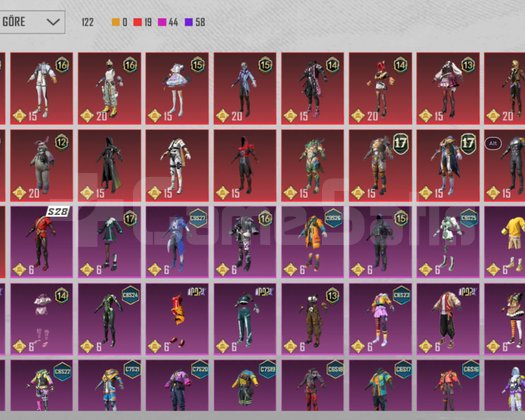Screen dimensions: 525x420
Task: Pick the yellow shirt outfit
Action: 505,242
